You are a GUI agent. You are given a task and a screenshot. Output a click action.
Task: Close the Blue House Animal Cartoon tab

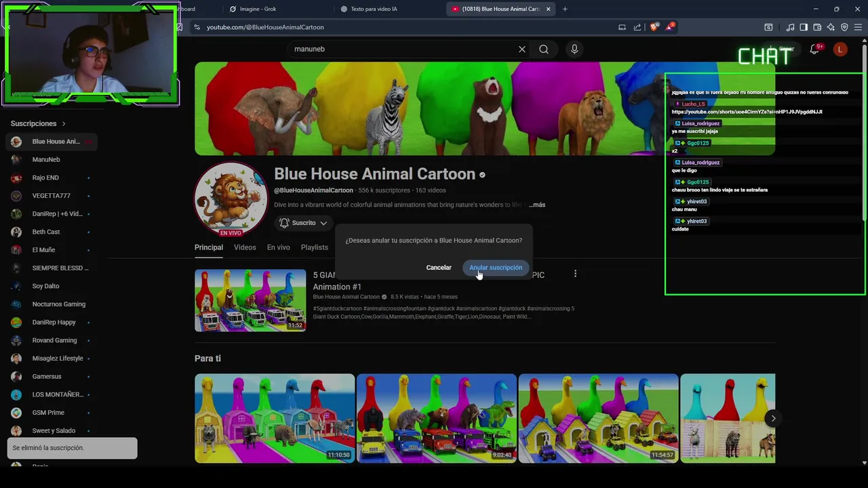[548, 9]
